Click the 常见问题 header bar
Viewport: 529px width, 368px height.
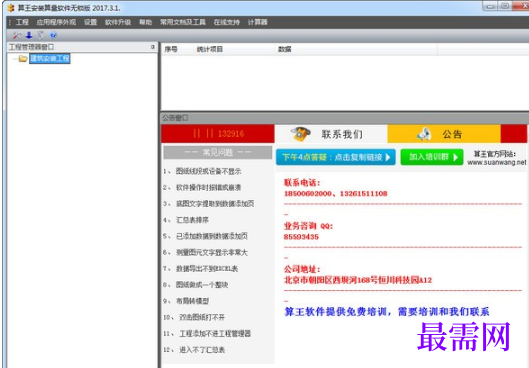(218, 152)
